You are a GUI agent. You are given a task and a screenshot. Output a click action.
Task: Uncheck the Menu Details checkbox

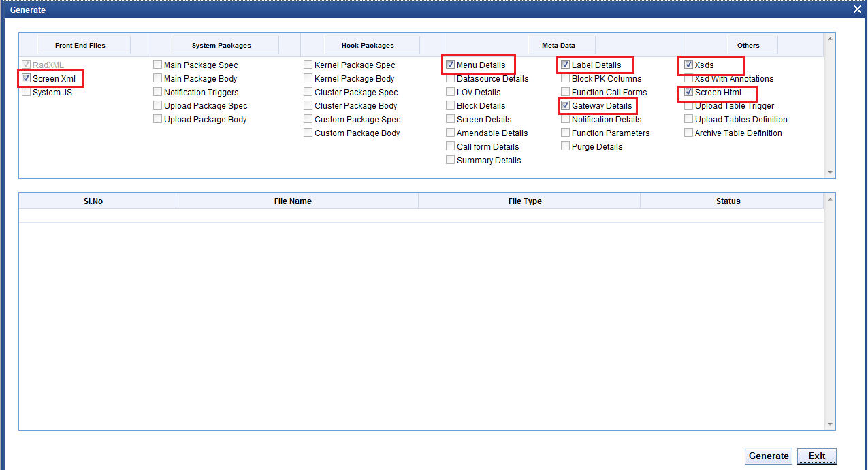(451, 65)
